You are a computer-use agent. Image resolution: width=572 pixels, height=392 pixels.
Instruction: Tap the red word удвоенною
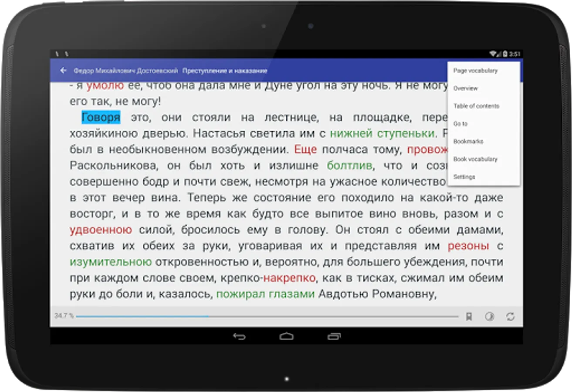(101, 230)
